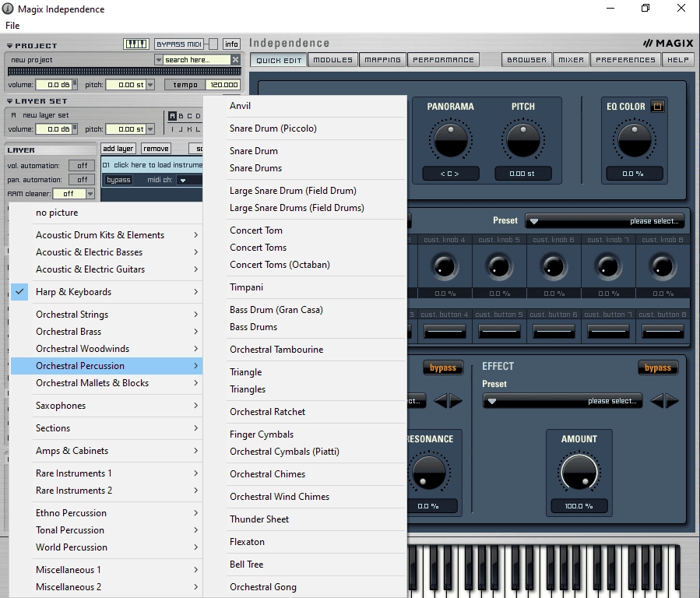
Task: Open the BROWSER tab
Action: point(526,60)
